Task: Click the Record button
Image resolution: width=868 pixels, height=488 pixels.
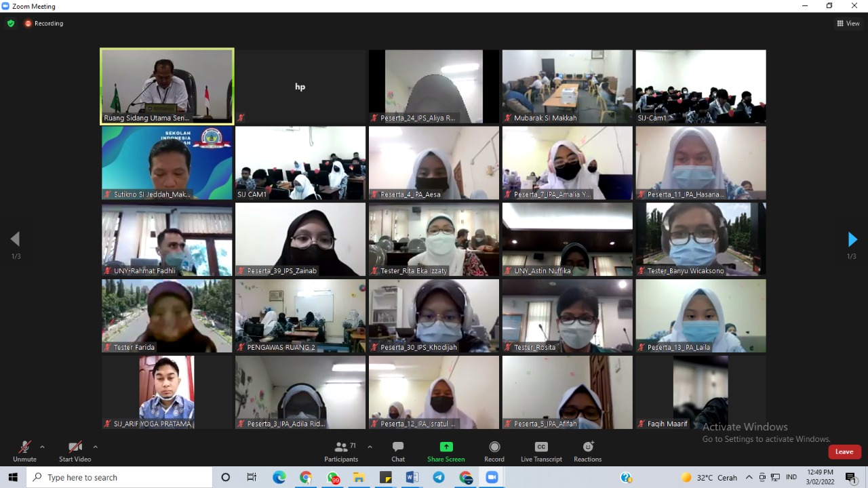Action: (x=494, y=451)
